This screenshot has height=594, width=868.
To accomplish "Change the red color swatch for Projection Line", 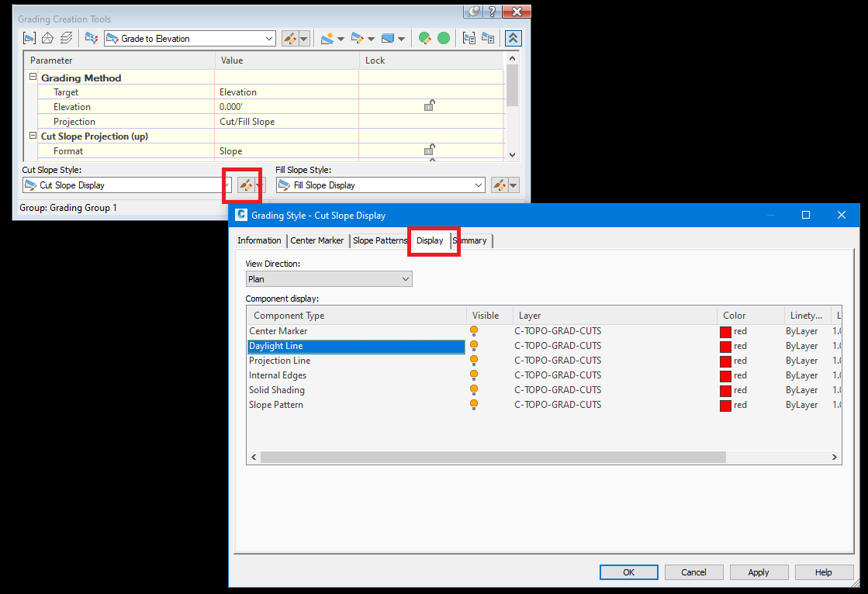I will click(x=726, y=360).
